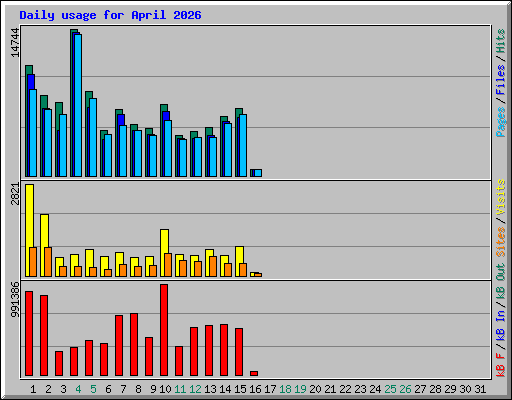Screen dimensions: 512x400
Task: Click day 10 on the x-axis
Action: tap(165, 389)
